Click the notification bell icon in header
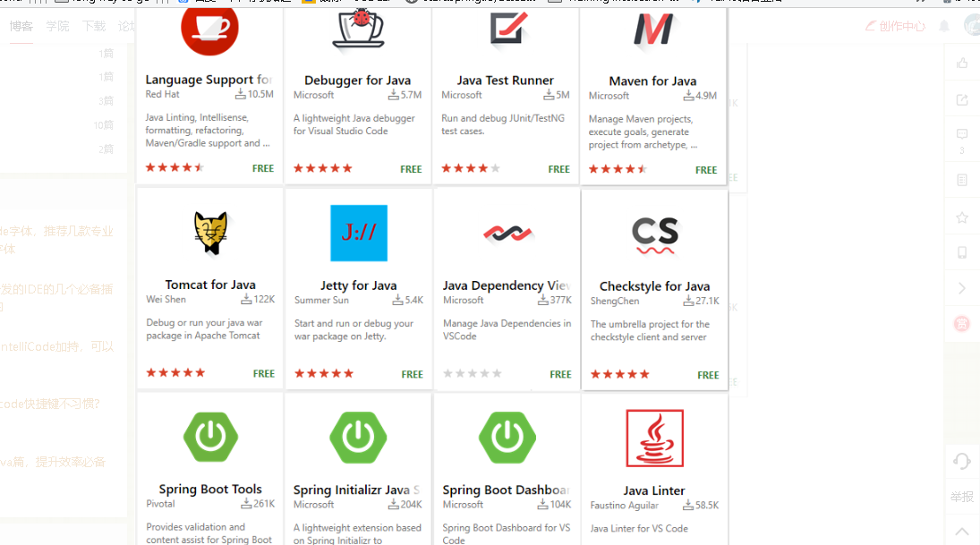 (943, 26)
